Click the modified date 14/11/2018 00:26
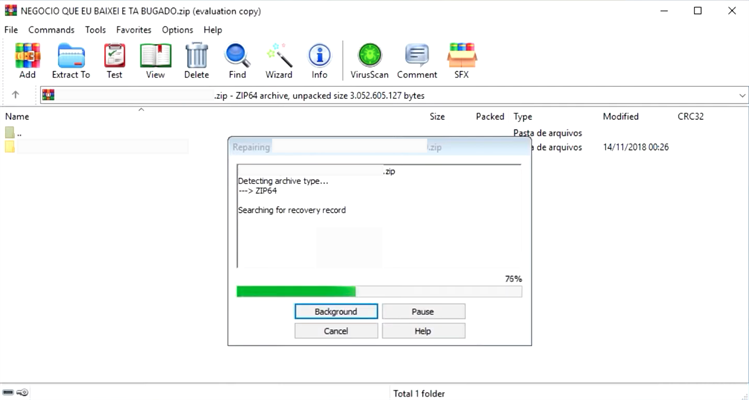Image resolution: width=749 pixels, height=400 pixels. 635,147
